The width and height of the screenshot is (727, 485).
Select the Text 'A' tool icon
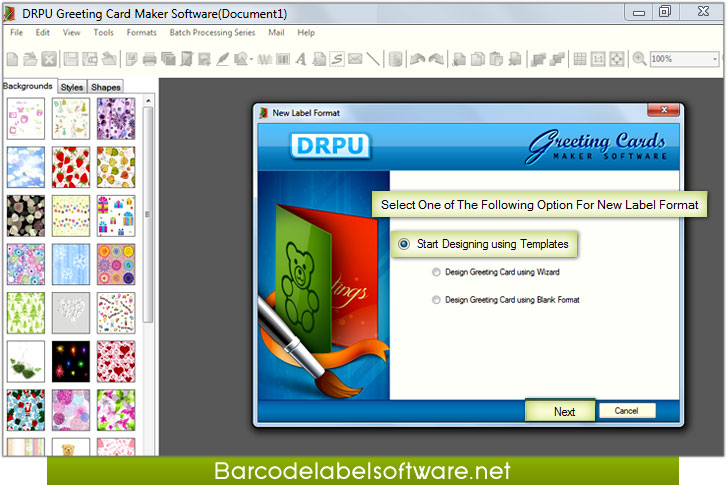pyautogui.click(x=301, y=59)
